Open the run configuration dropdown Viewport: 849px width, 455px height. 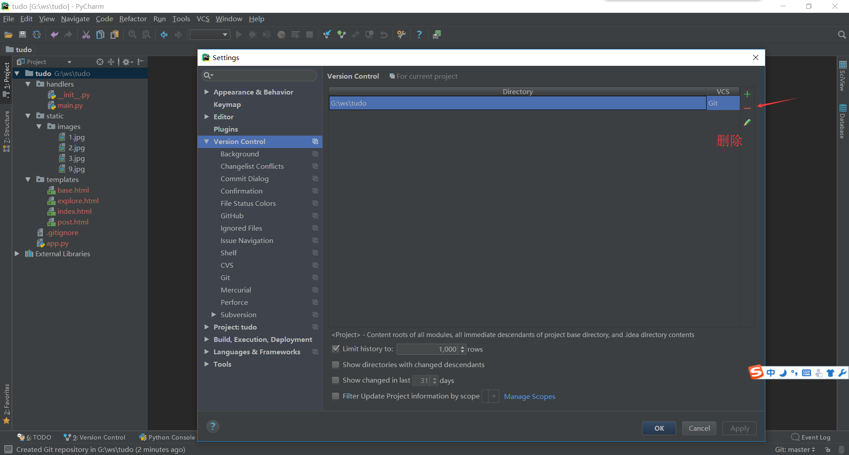coord(210,35)
